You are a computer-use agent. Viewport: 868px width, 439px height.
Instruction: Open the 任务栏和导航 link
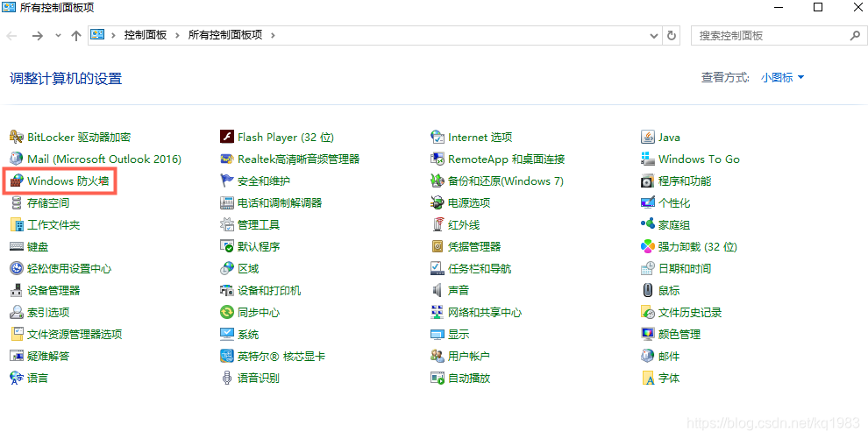(480, 269)
